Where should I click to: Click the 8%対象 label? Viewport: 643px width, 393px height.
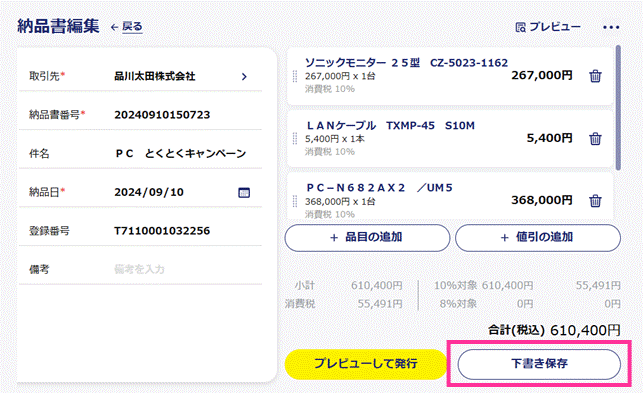click(x=458, y=304)
